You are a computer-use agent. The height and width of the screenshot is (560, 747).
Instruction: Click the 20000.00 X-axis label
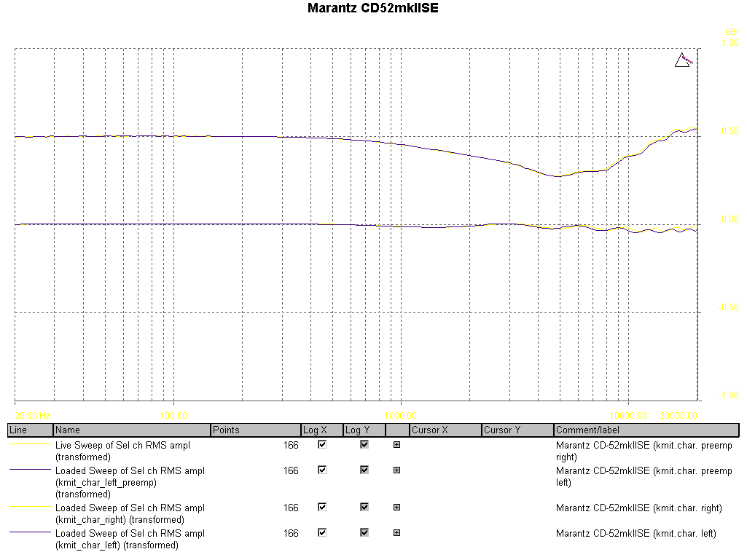pyautogui.click(x=678, y=416)
